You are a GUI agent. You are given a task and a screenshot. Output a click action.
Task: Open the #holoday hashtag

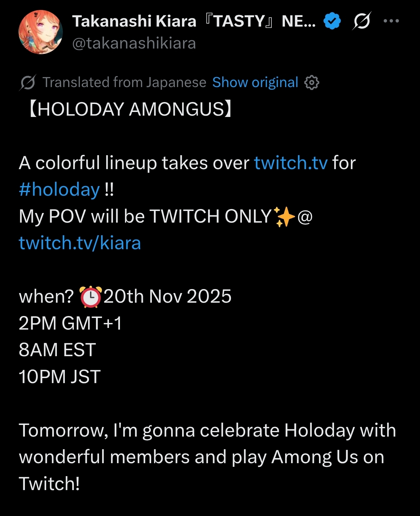[x=59, y=189]
